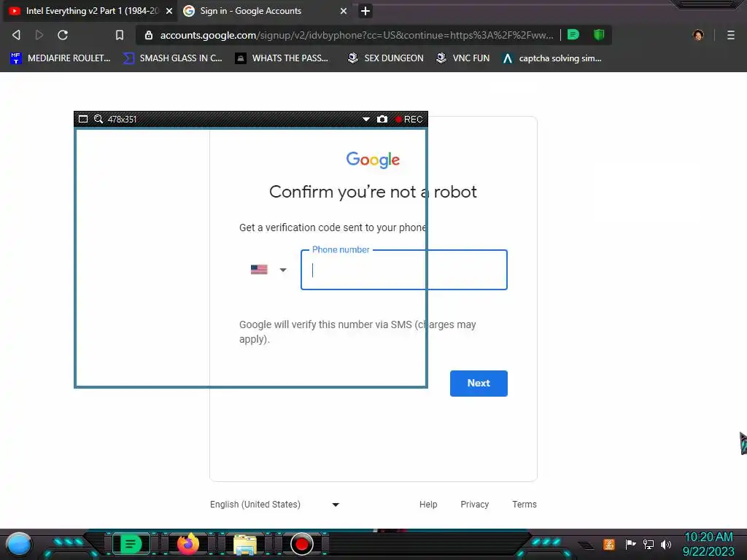The height and width of the screenshot is (560, 747).
Task: Click the taskbar clock showing 10:20 AM
Action: click(708, 544)
